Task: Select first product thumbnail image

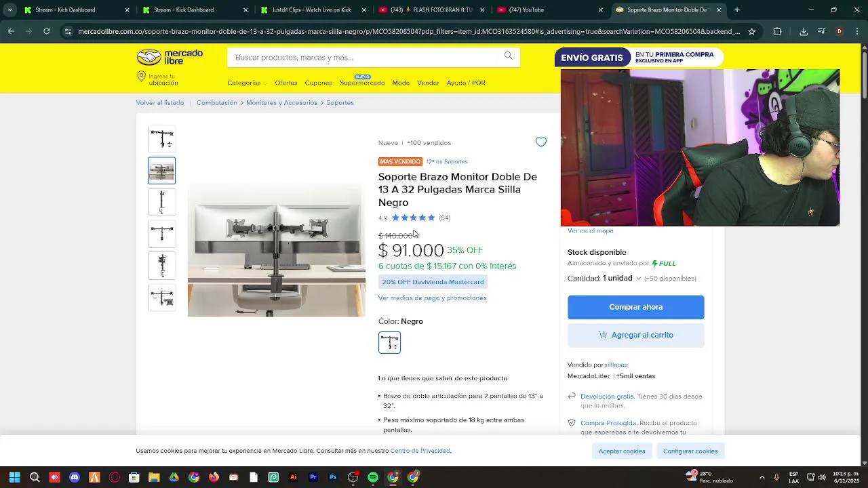Action: [161, 139]
